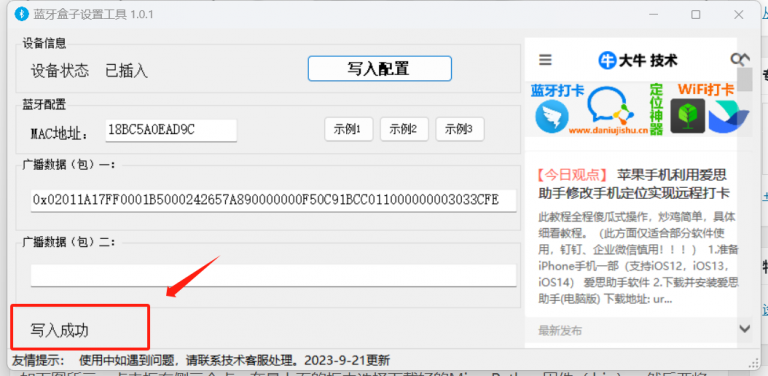The image size is (768, 376).
Task: Focus the MAC地址 input field
Action: coord(171,130)
